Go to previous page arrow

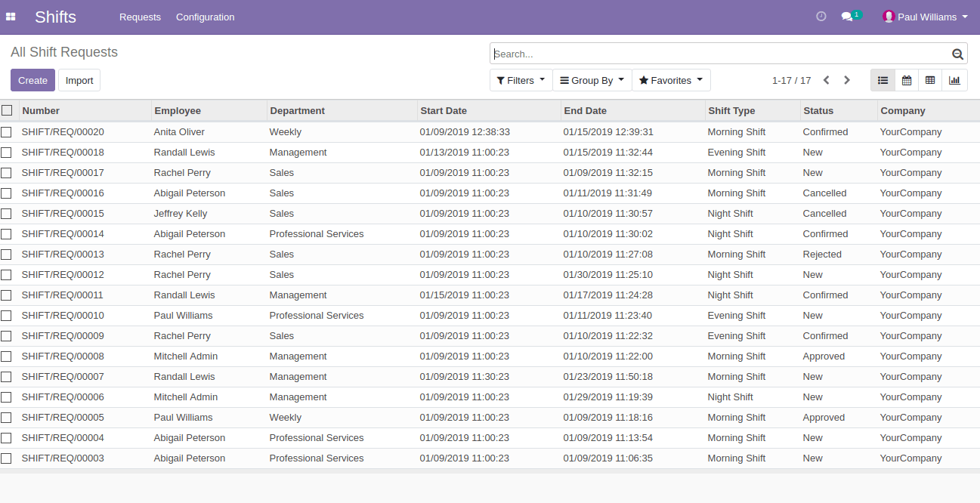point(827,80)
